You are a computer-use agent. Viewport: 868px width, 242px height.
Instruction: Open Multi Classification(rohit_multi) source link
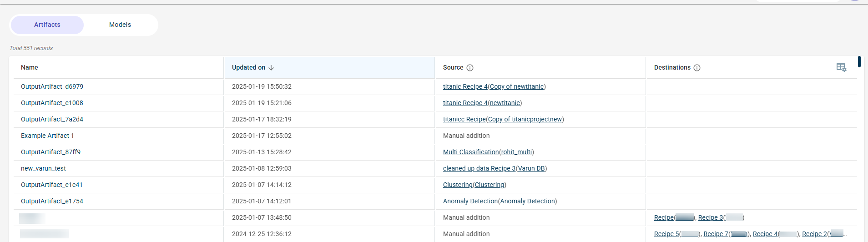point(488,152)
